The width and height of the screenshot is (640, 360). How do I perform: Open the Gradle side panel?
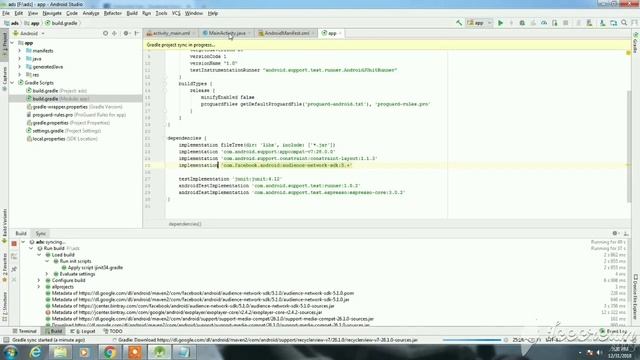[636, 43]
